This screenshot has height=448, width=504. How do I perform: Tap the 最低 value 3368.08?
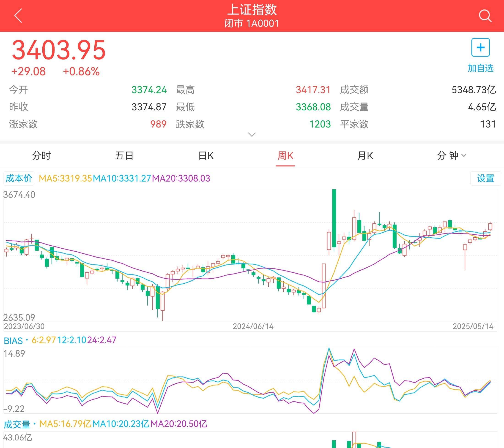pyautogui.click(x=313, y=107)
